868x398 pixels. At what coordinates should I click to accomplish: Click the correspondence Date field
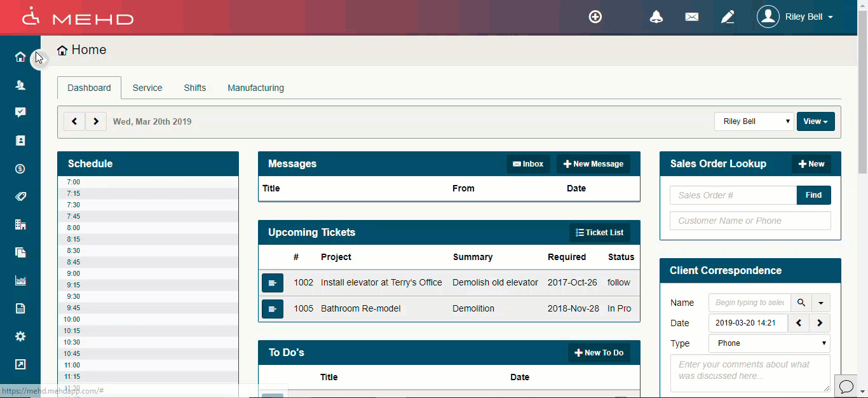point(748,323)
